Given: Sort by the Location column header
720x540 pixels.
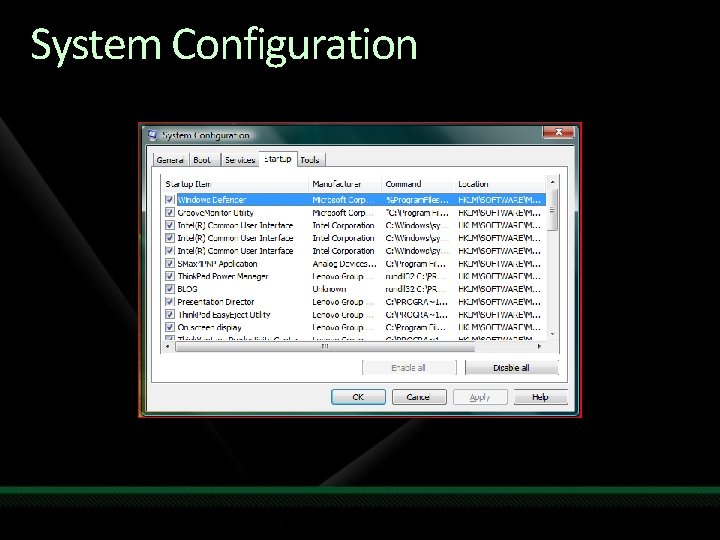Looking at the screenshot, I should 500,184.
